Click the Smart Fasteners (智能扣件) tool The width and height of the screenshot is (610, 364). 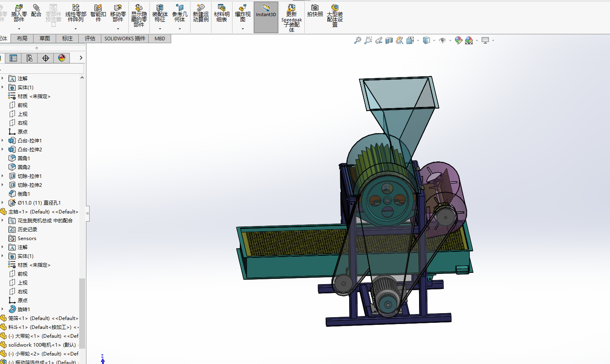(x=98, y=13)
